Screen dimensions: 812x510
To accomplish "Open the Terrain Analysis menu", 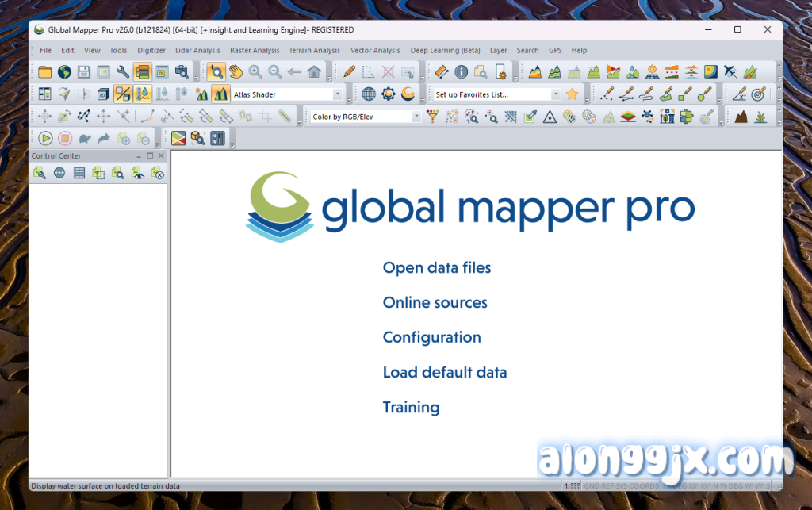I will [314, 51].
